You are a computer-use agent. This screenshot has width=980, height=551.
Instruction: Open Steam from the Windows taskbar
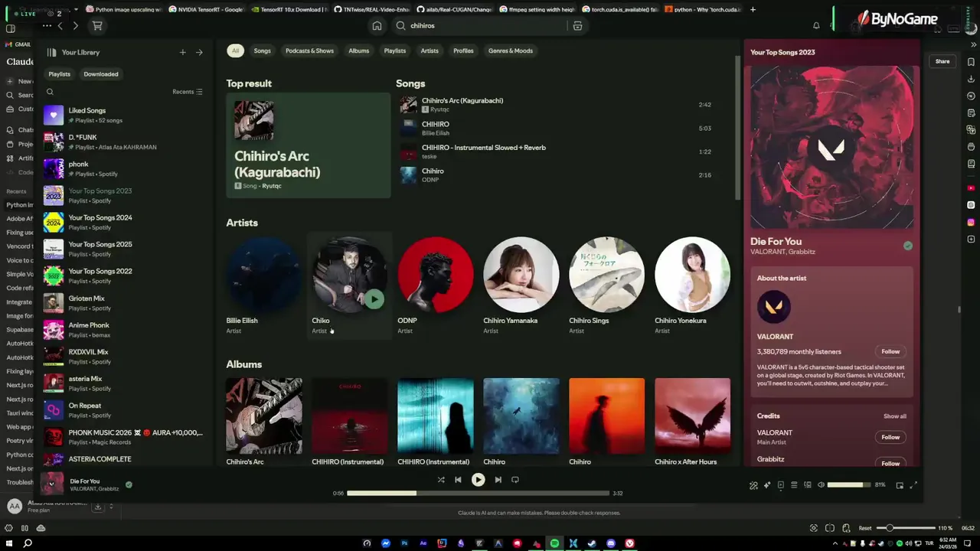592,543
